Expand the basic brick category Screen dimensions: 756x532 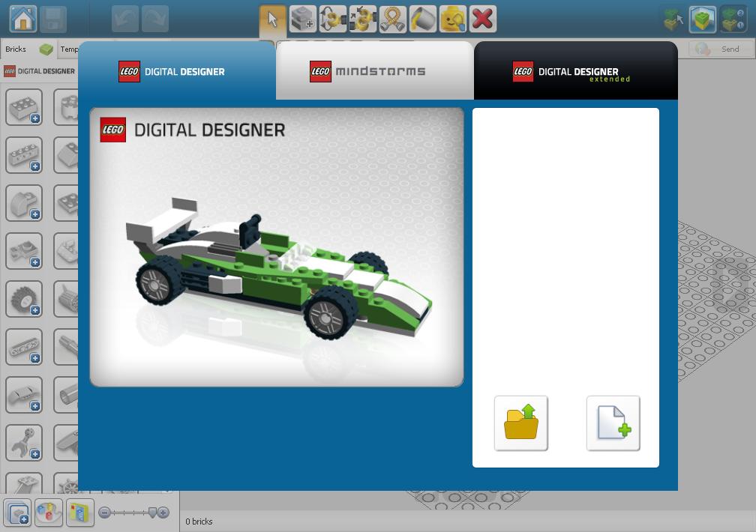(24, 107)
